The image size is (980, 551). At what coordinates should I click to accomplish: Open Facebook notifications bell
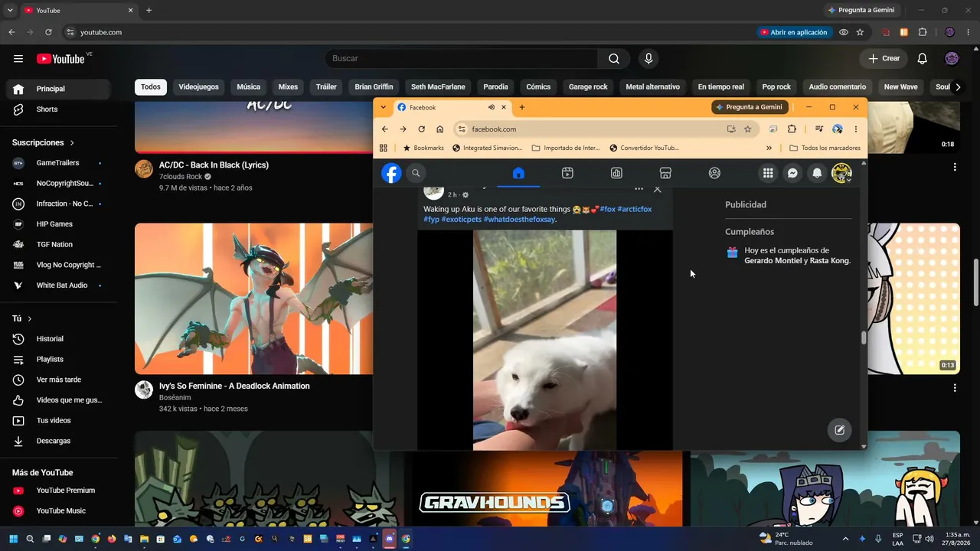(x=817, y=173)
